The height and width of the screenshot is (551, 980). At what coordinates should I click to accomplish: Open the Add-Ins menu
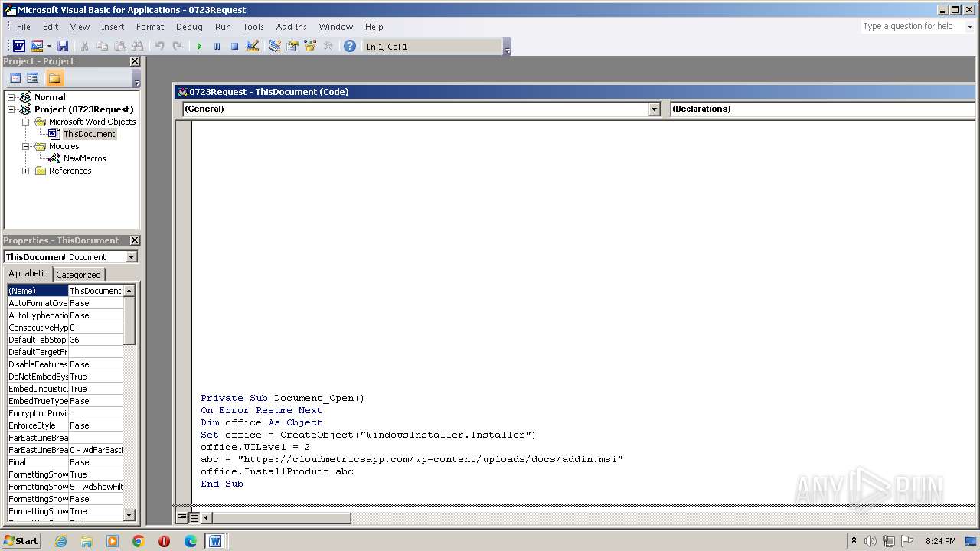[x=291, y=27]
